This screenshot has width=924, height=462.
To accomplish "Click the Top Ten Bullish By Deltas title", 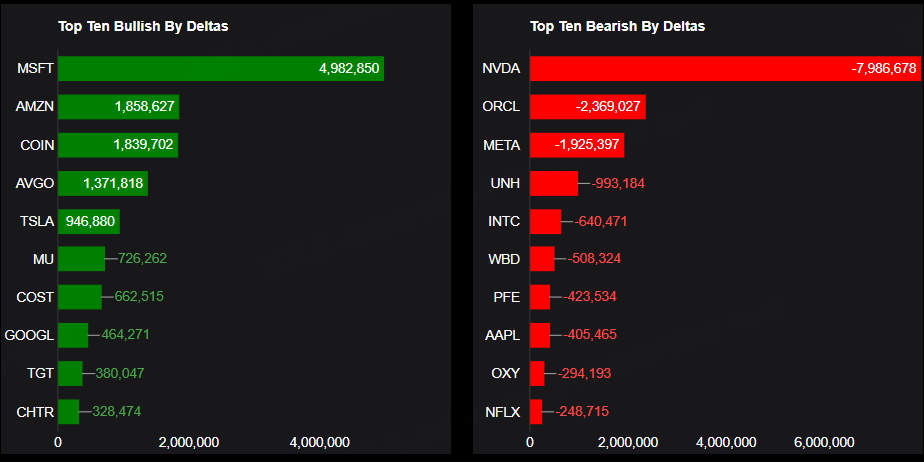I will (143, 26).
